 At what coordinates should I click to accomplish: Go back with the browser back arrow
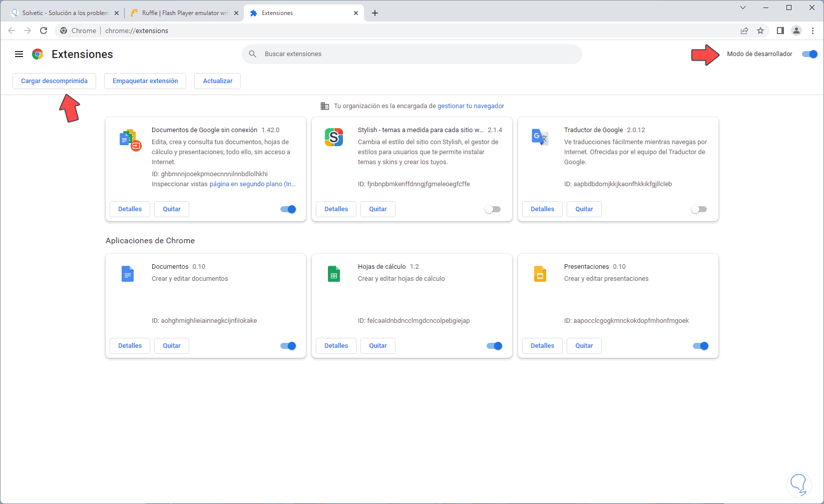click(x=12, y=31)
